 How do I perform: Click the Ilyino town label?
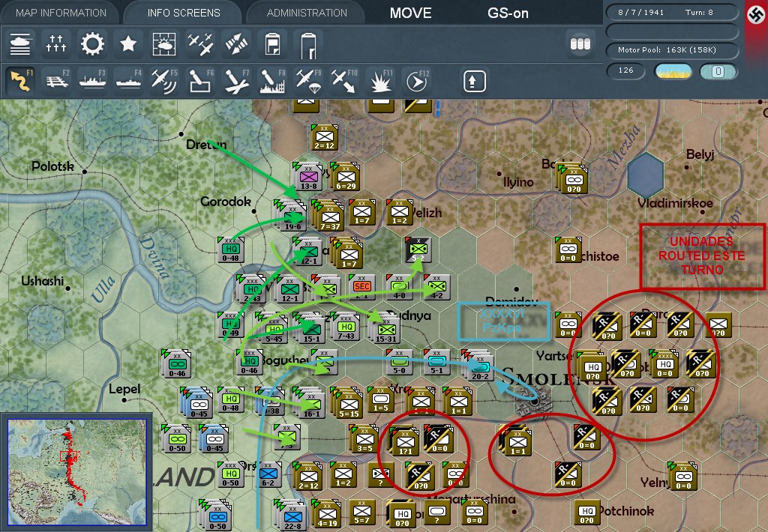coord(518,182)
